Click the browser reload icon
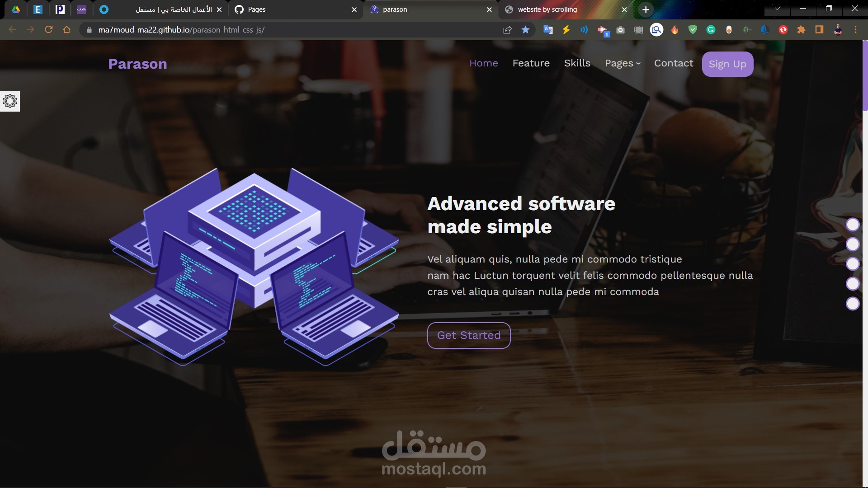The height and width of the screenshot is (488, 868). pyautogui.click(x=49, y=30)
